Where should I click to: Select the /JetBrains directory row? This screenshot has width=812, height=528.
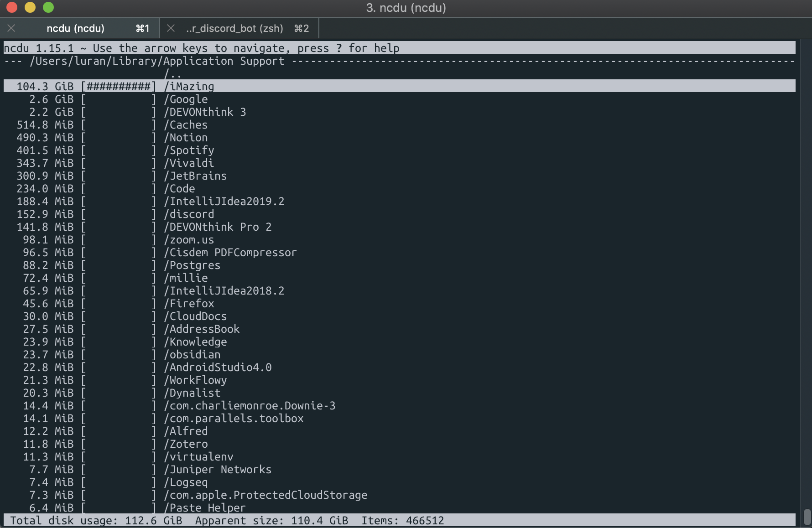coord(400,176)
